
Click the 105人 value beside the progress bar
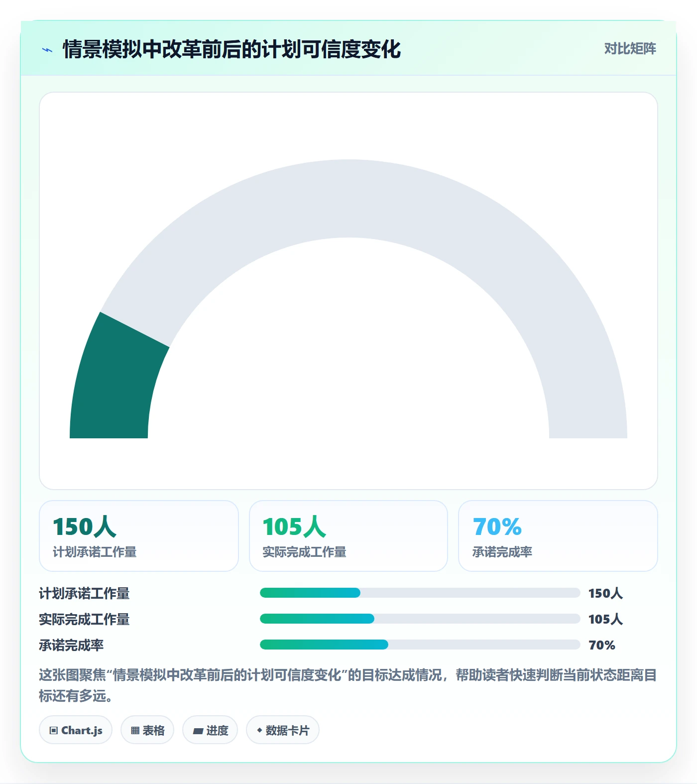[x=605, y=619]
